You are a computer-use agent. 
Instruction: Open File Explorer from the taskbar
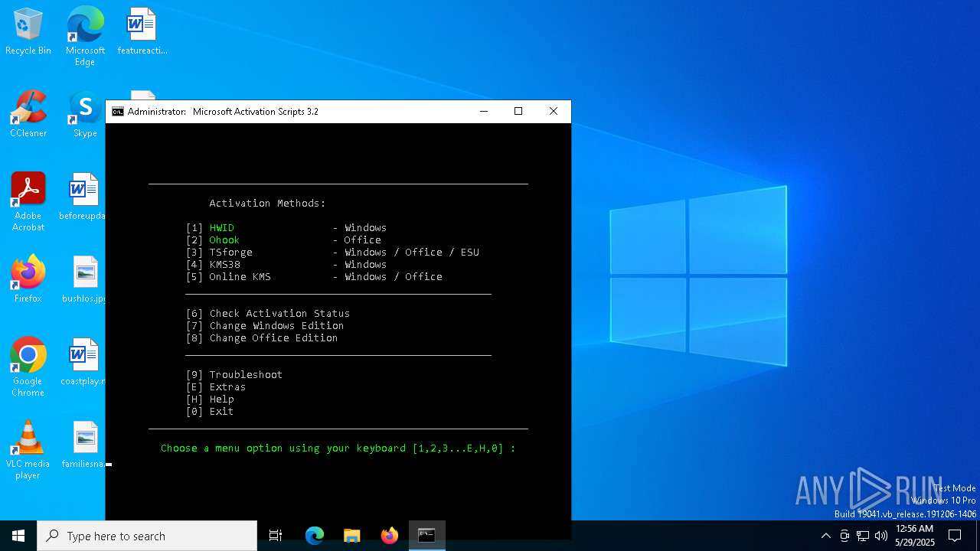[x=351, y=536]
